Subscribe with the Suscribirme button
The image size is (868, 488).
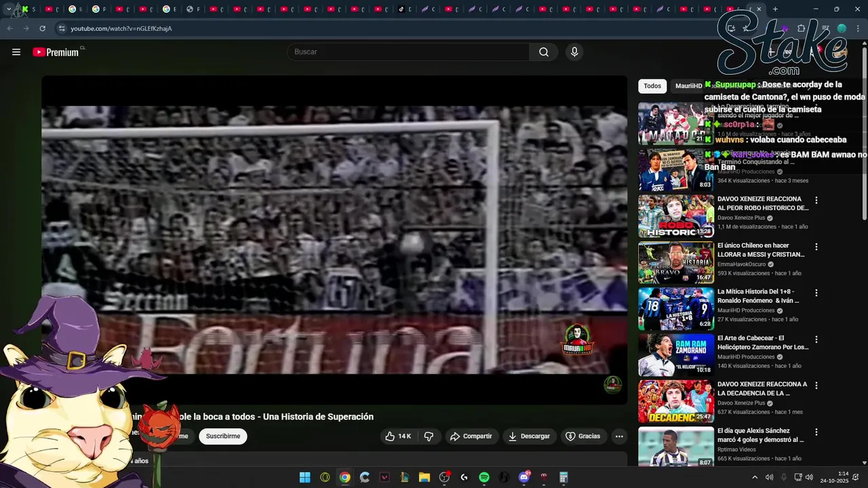(x=223, y=436)
